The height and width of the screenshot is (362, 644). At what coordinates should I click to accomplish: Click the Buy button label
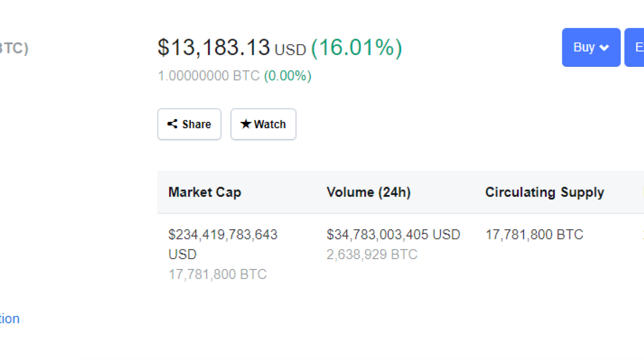coord(584,47)
